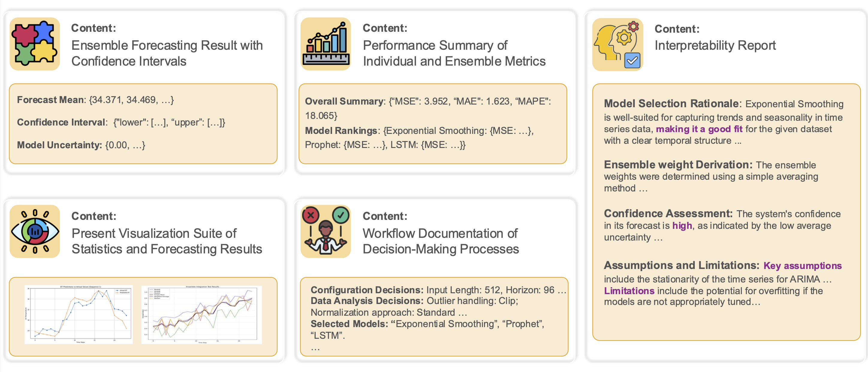Click the bar chart performance icon
The image size is (868, 372).
tap(326, 44)
